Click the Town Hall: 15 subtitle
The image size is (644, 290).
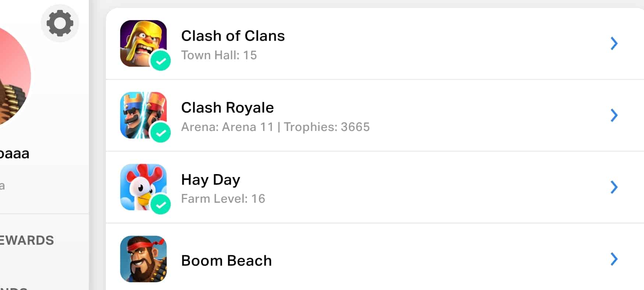point(219,55)
